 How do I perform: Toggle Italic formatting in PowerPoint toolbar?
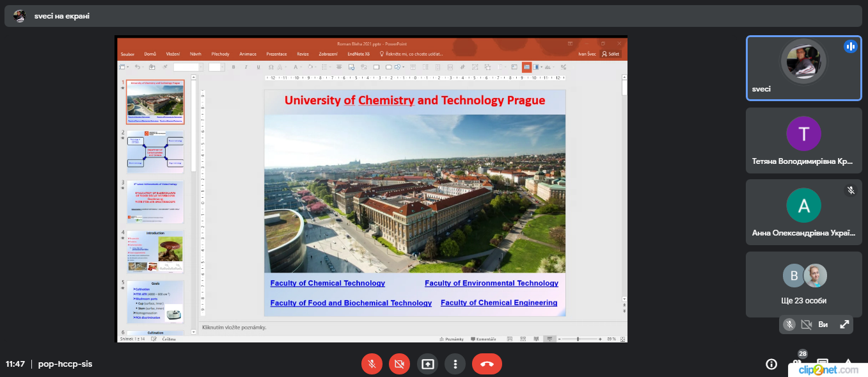pos(246,67)
